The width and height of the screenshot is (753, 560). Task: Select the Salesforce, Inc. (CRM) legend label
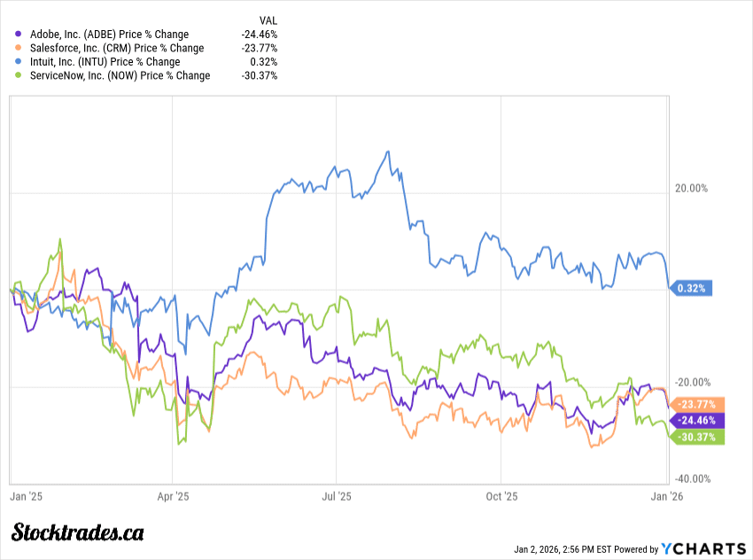[x=116, y=48]
